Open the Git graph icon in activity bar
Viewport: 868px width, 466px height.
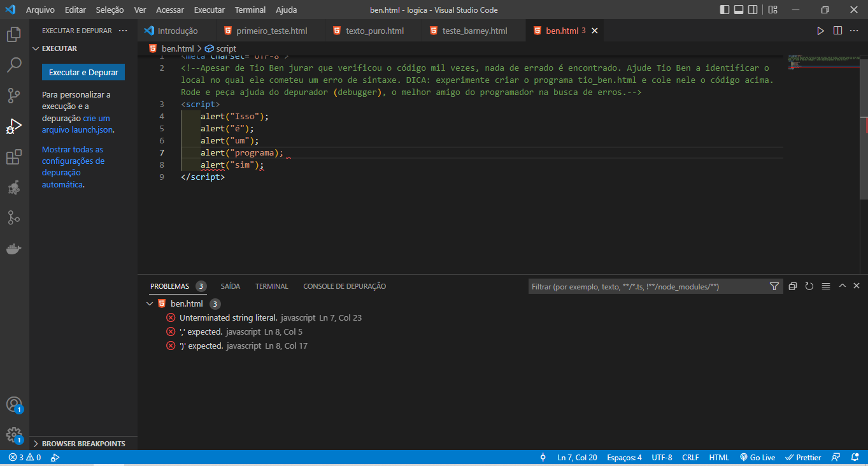tap(14, 218)
